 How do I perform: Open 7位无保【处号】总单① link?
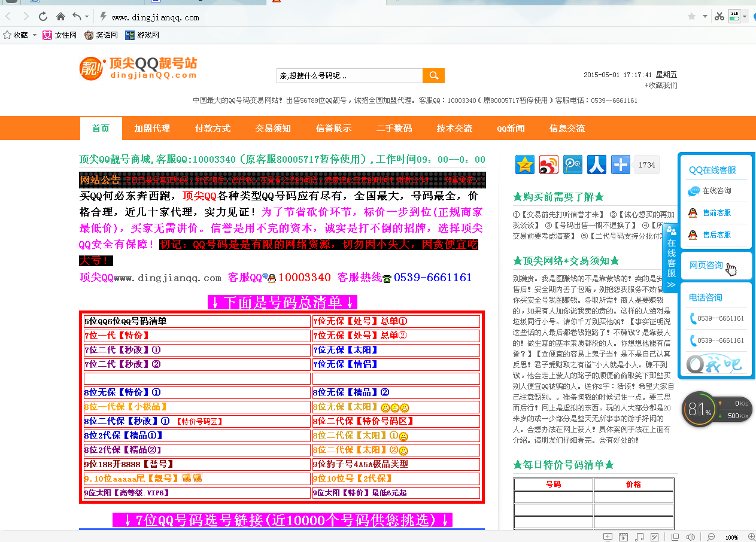[x=360, y=322]
